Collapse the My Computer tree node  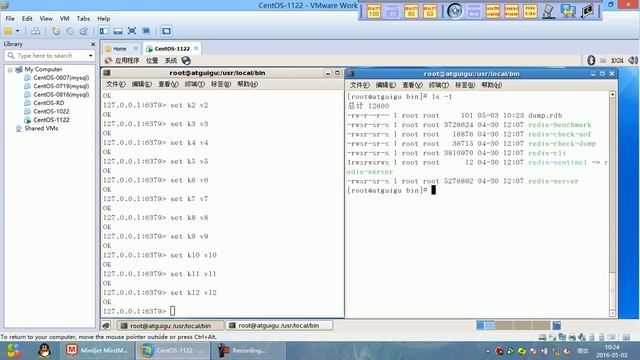point(10,70)
